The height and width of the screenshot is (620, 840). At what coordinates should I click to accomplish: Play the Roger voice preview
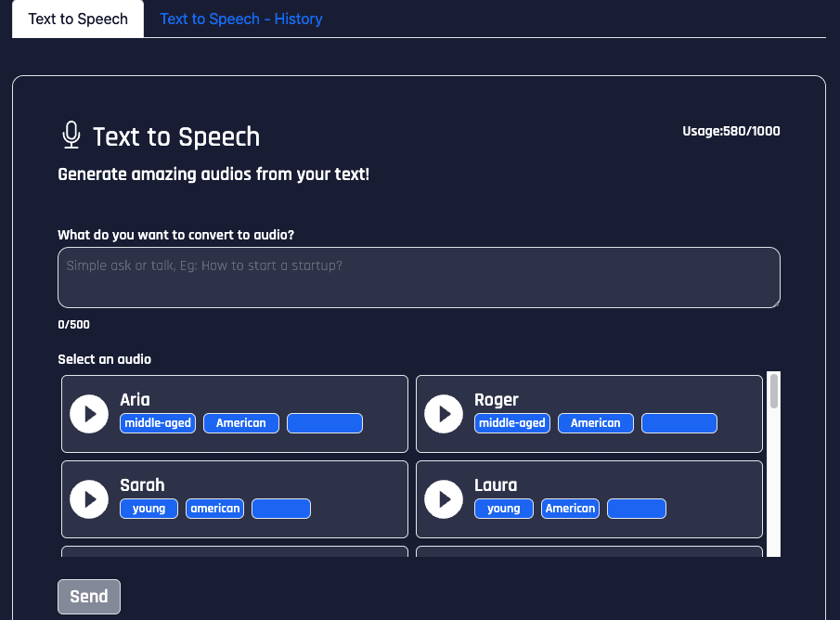pyautogui.click(x=444, y=414)
